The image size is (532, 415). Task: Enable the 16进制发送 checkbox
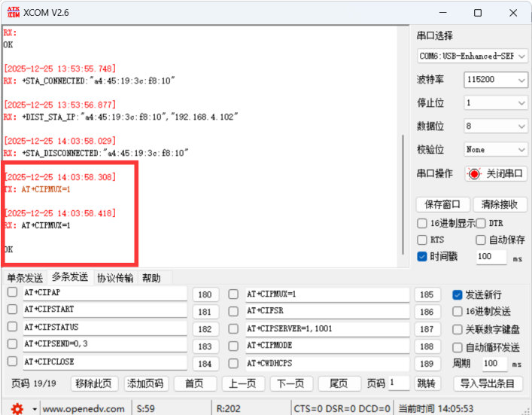tap(458, 311)
